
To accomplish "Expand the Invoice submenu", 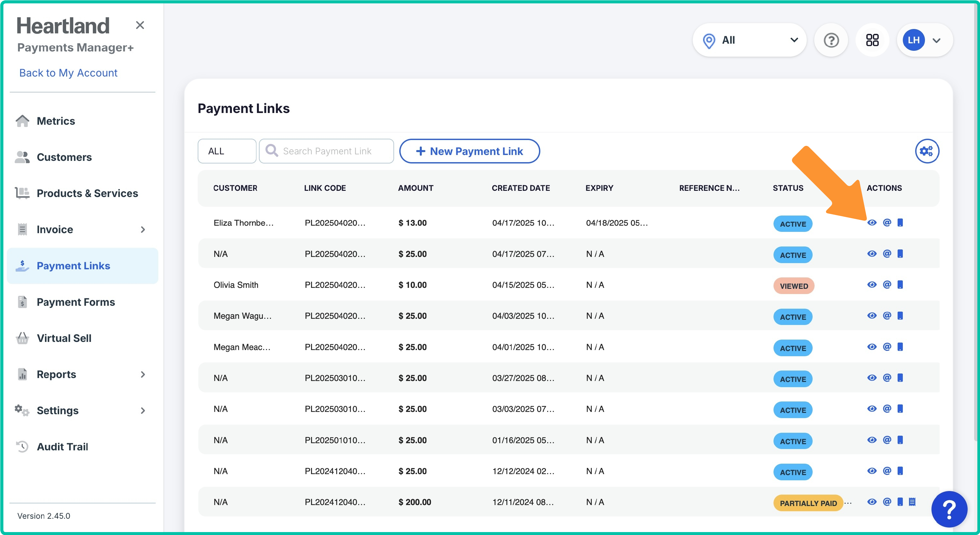I will coord(143,229).
